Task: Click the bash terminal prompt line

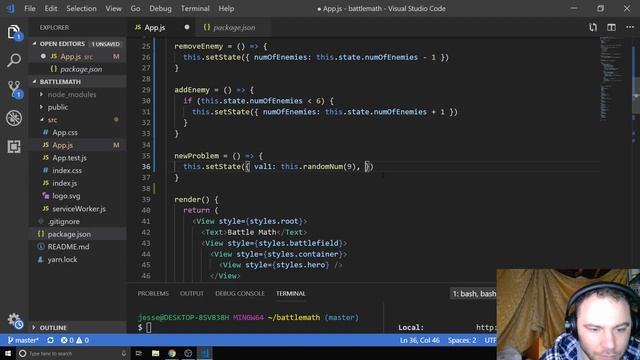Action: [248, 317]
